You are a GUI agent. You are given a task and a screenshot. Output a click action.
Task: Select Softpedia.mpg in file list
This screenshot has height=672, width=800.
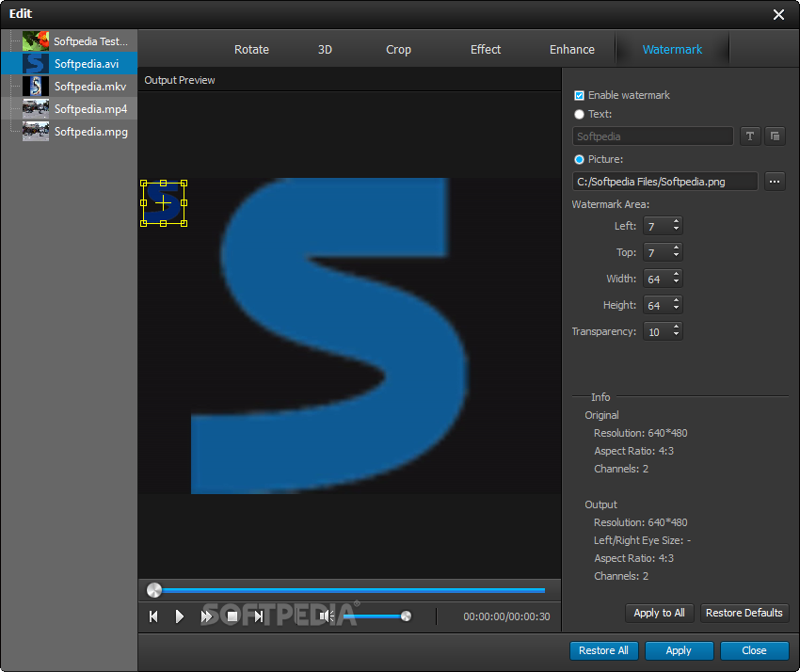click(x=70, y=131)
